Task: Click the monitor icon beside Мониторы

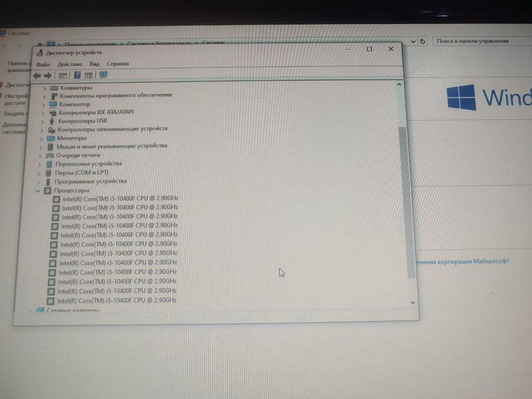Action: [x=51, y=139]
